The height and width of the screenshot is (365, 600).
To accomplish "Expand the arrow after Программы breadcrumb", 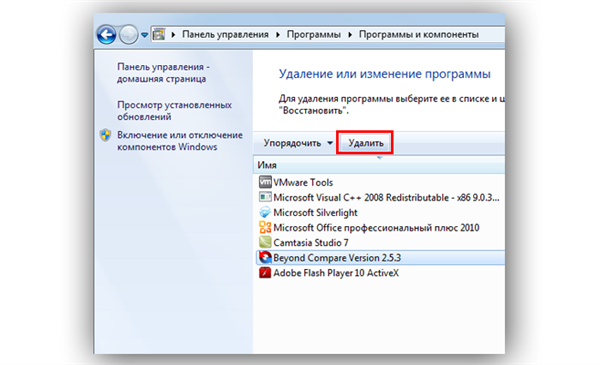I will click(350, 35).
